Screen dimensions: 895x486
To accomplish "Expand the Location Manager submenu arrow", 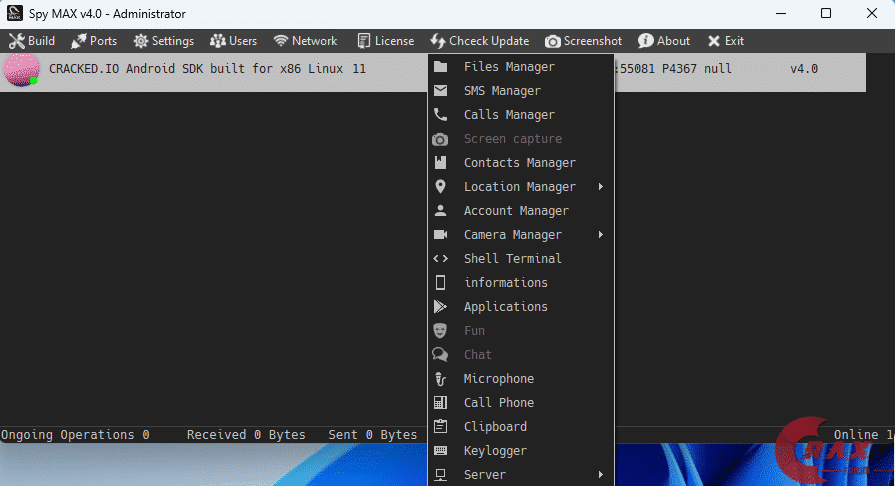I will [601, 187].
